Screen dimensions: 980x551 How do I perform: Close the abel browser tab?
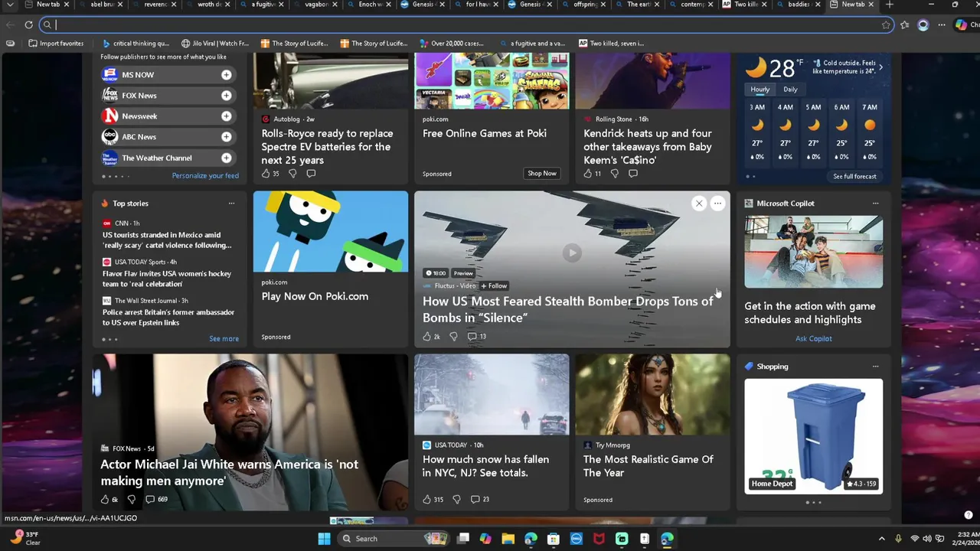click(119, 5)
